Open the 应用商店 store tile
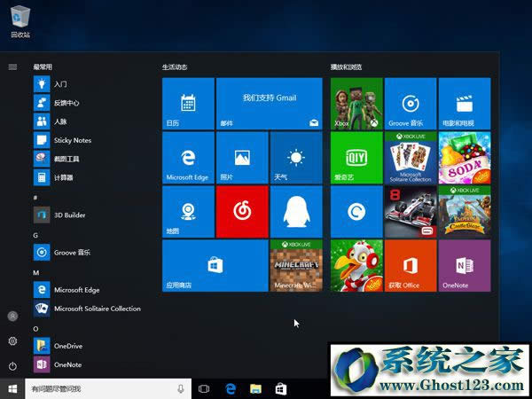 (215, 265)
